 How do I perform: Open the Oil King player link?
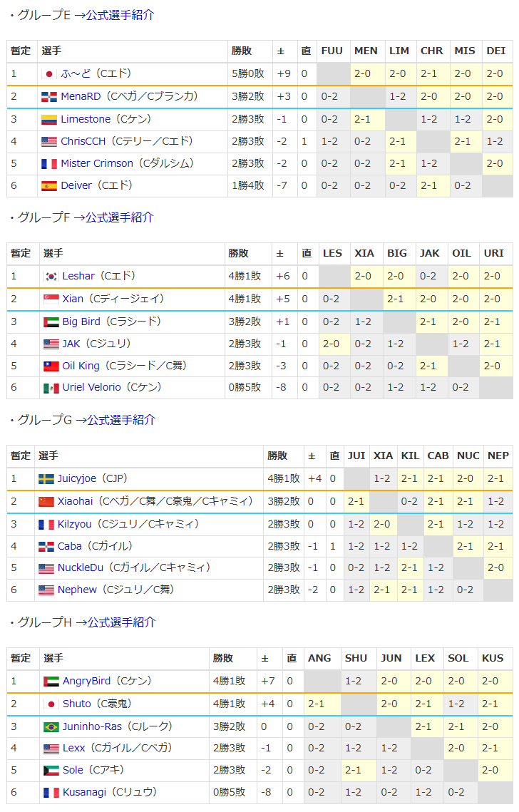point(81,366)
